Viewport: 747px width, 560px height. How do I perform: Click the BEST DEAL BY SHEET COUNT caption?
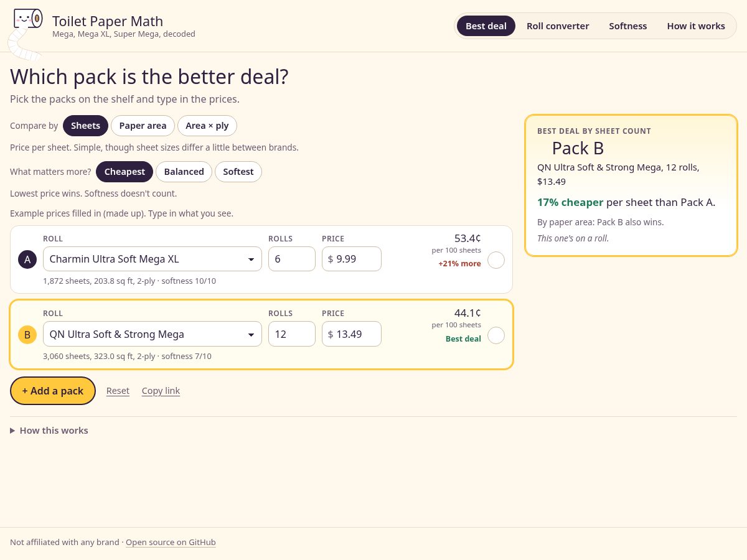click(594, 131)
